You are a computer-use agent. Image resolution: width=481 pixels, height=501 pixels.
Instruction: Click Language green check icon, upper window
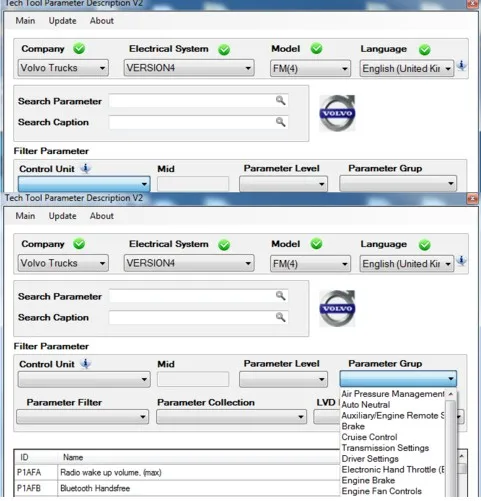point(425,50)
